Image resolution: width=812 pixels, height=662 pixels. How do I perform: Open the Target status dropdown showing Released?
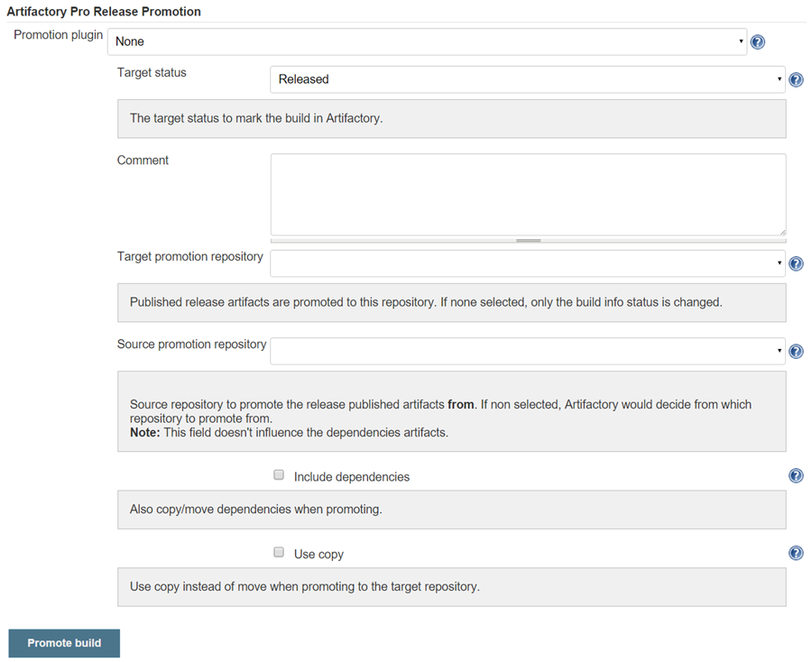pyautogui.click(x=528, y=79)
